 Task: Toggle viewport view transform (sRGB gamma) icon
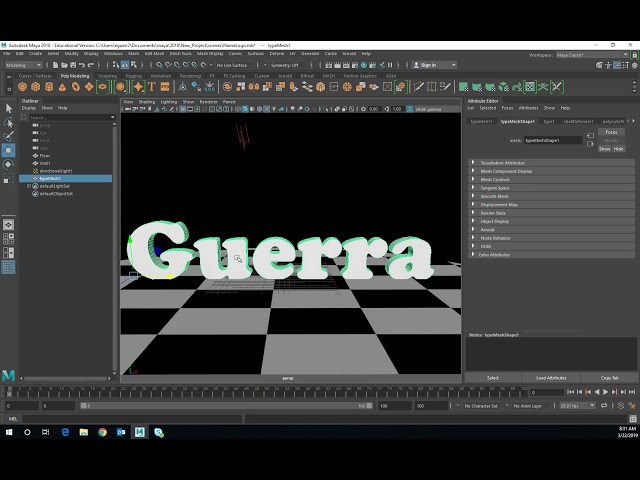(x=409, y=109)
